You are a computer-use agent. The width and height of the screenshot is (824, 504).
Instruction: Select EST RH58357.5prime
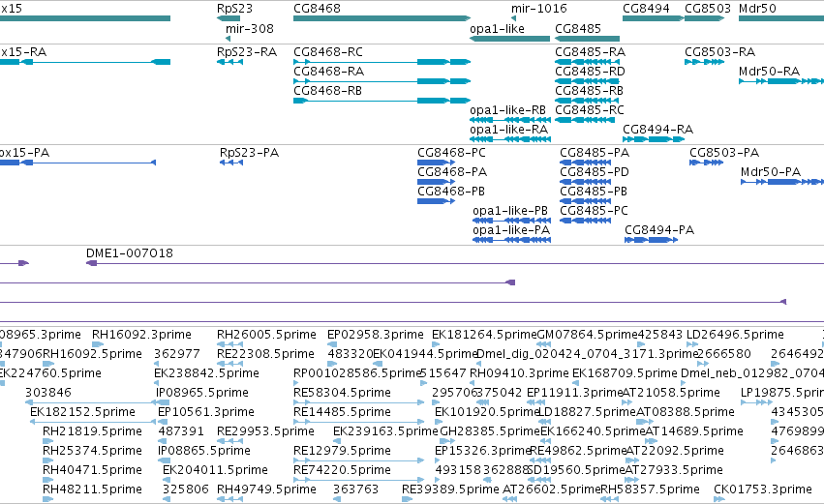pyautogui.click(x=650, y=490)
